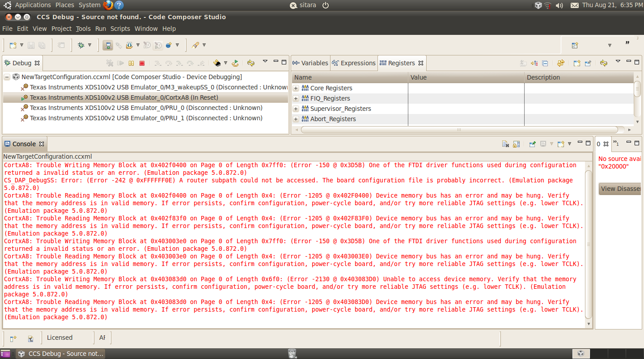The height and width of the screenshot is (359, 644).
Task: Launch Firefox from the top panel
Action: pyautogui.click(x=108, y=5)
